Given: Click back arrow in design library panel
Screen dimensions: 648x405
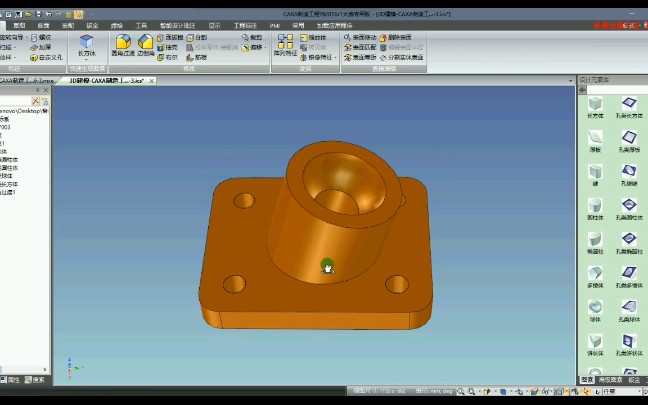Looking at the screenshot, I should point(583,90).
